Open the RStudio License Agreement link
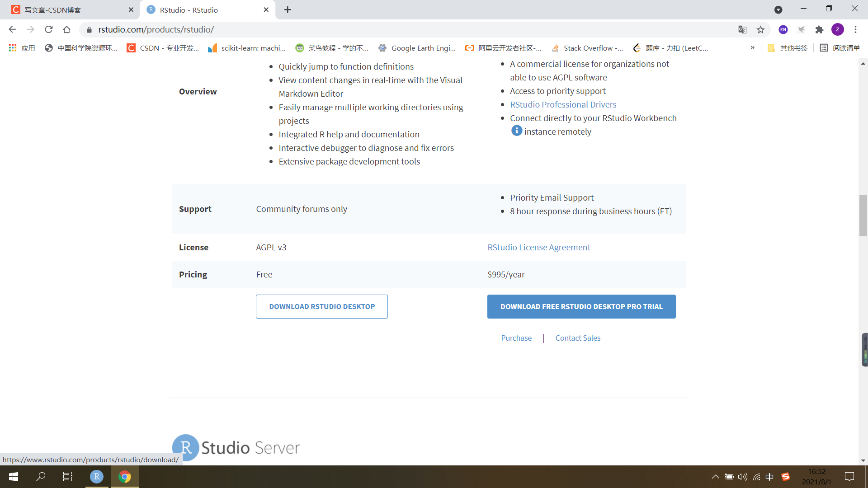Viewport: 868px width, 488px height. (539, 247)
